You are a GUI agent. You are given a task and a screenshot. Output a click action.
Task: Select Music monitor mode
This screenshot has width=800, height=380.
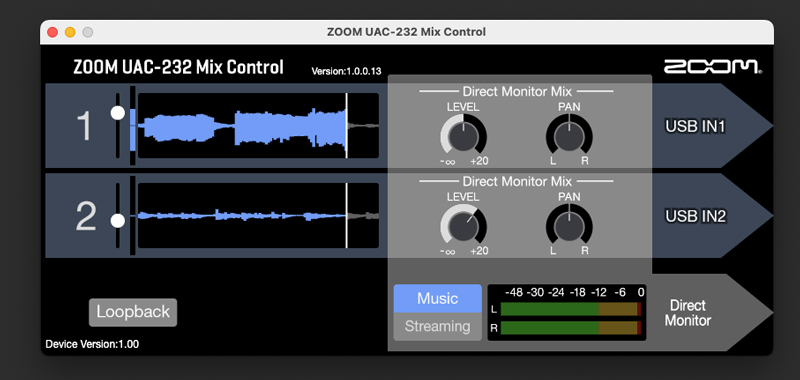[437, 298]
